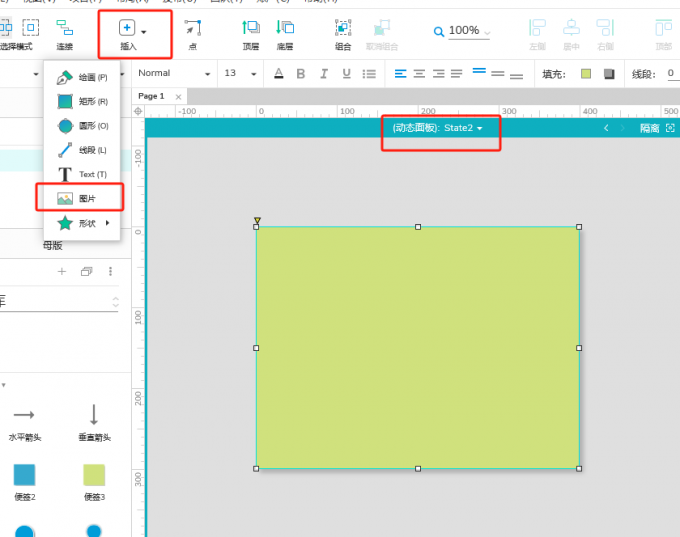Viewport: 680px width, 537px height.
Task: Close the Page 1 tab
Action: click(178, 97)
